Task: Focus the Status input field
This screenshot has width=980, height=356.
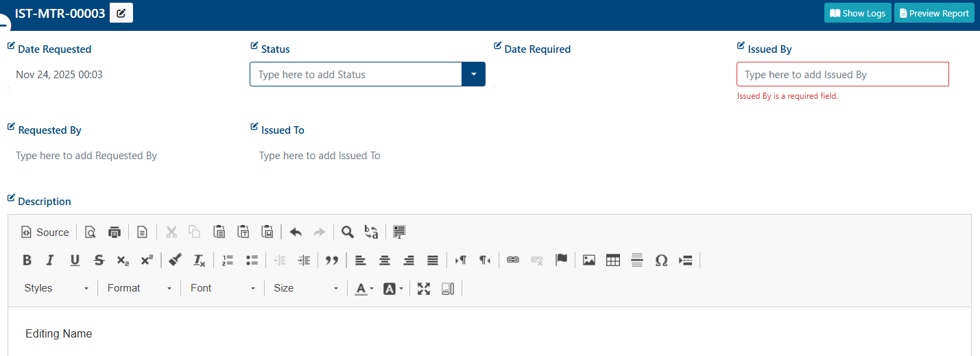Action: coord(356,74)
